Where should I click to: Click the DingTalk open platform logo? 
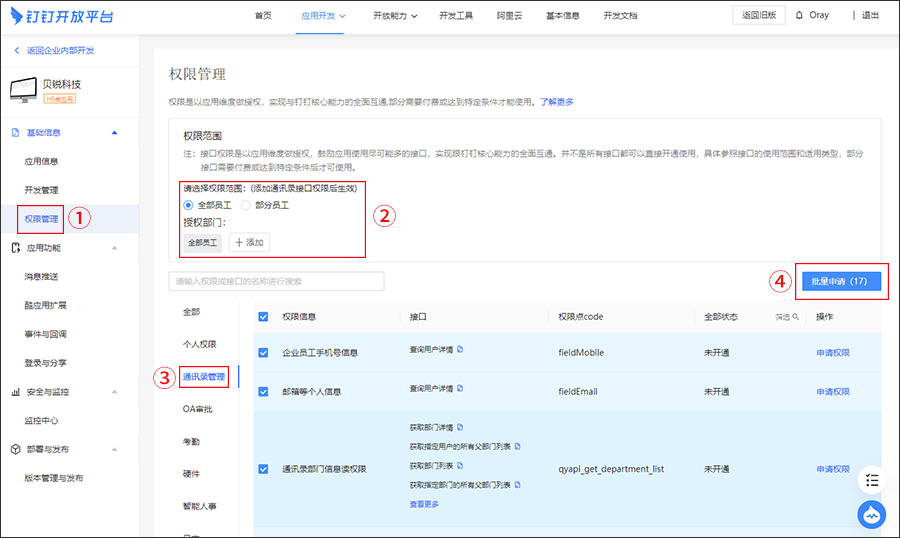coord(63,15)
